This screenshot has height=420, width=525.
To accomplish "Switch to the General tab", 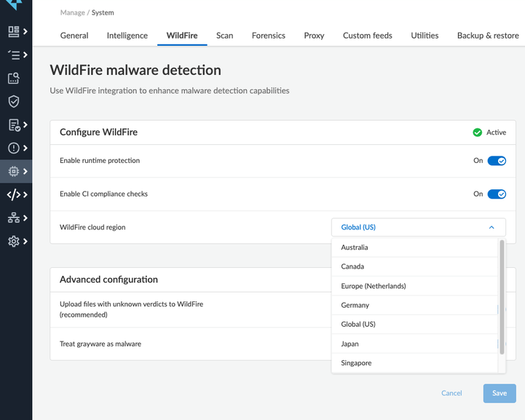I will [74, 36].
